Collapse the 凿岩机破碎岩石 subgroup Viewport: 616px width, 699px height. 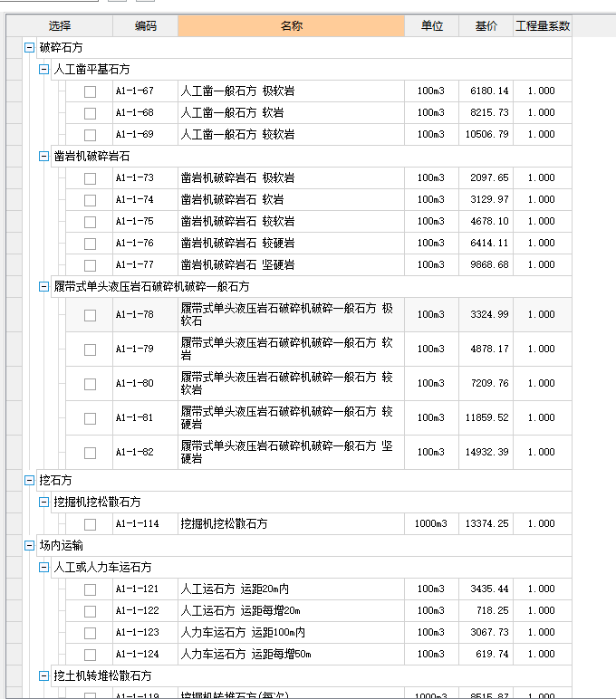pyautogui.click(x=43, y=156)
